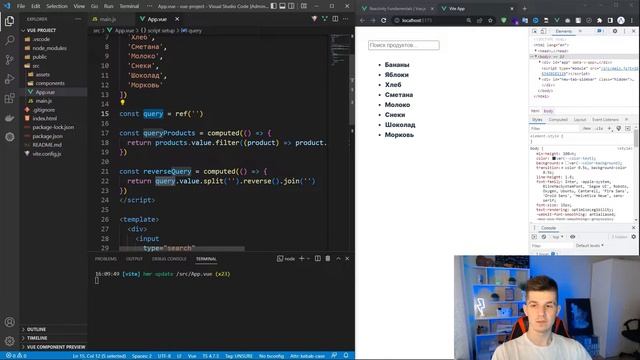Open Console context 'top' dropdown
Viewport: 640px width, 360px height.
[x=558, y=237]
